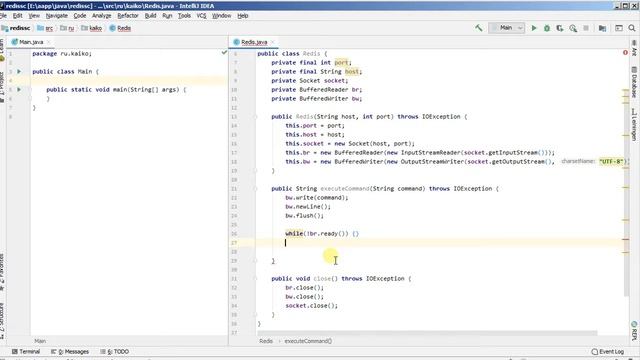Close the Redis.java tab

(273, 42)
